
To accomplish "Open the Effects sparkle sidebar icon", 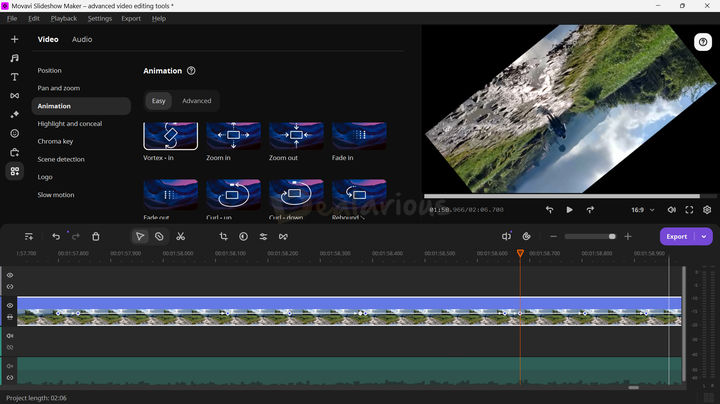I will 15,114.
